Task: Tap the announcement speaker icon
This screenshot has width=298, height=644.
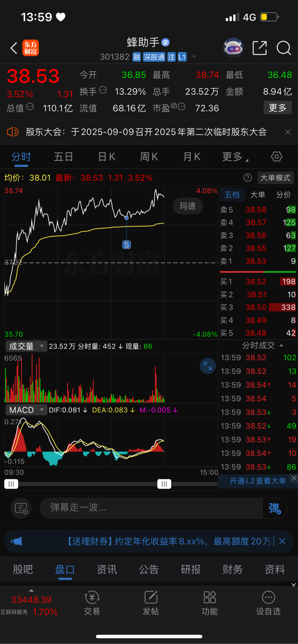Action: (x=13, y=132)
